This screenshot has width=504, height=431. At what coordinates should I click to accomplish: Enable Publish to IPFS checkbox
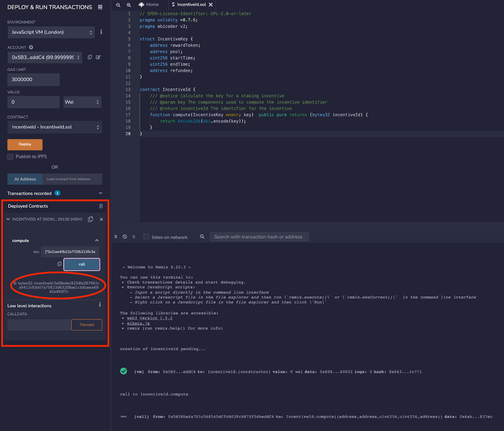point(10,157)
